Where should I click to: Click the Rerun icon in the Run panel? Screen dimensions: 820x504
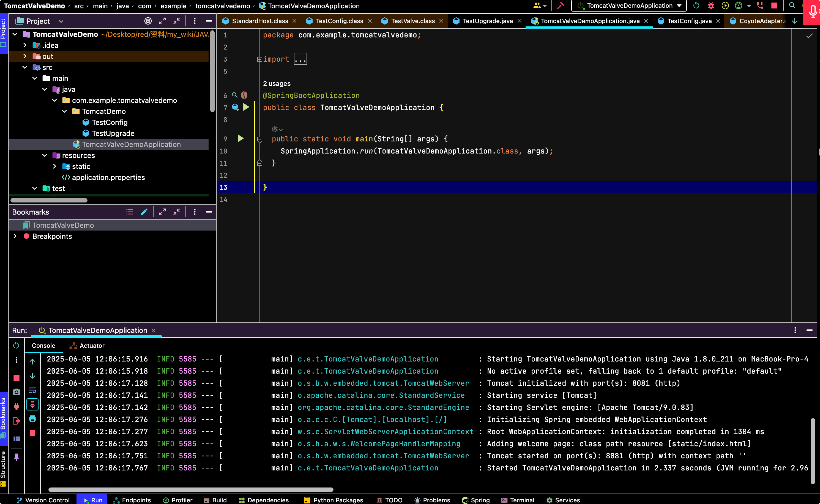pyautogui.click(x=16, y=345)
